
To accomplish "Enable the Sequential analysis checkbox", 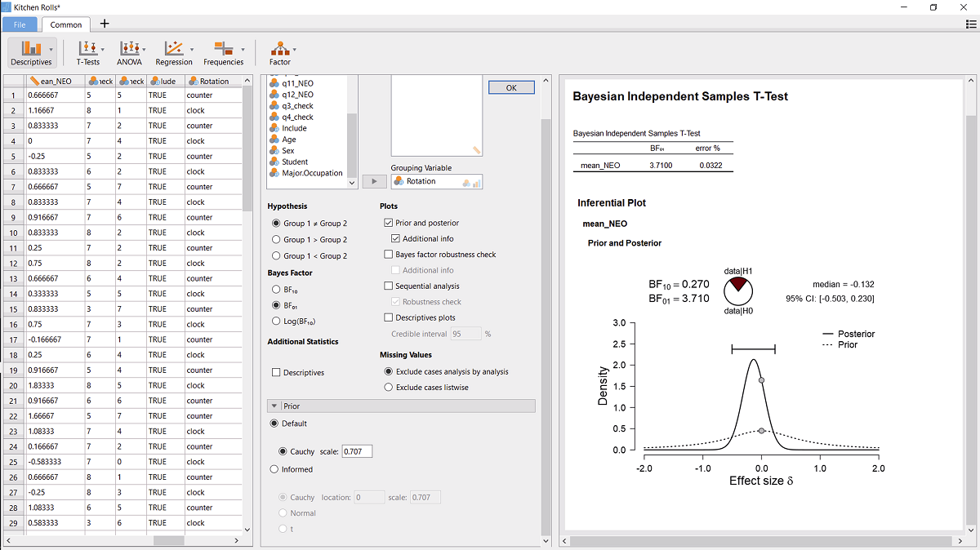I will coord(389,286).
